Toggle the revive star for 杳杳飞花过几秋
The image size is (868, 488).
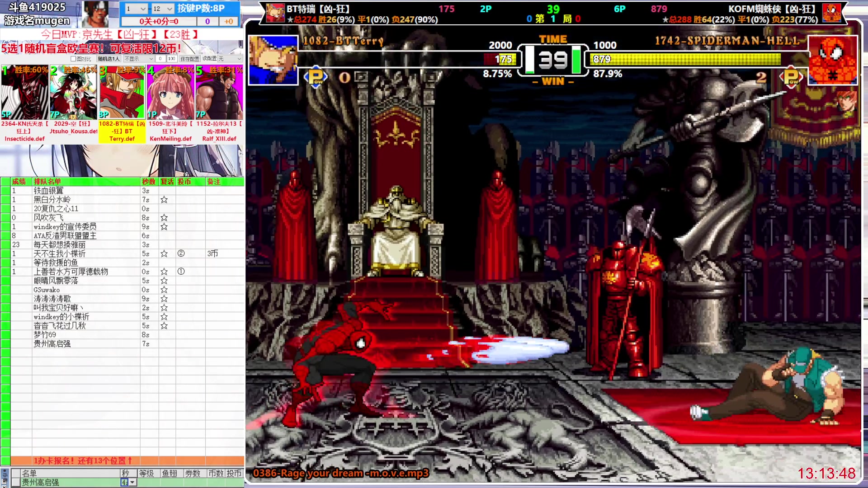(164, 326)
